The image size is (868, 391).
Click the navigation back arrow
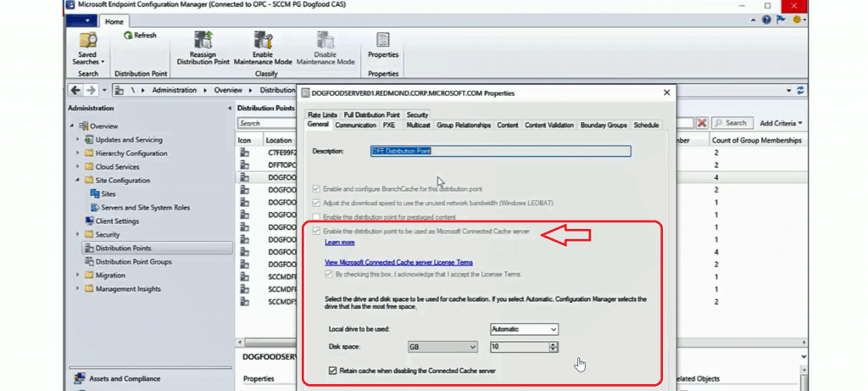(x=75, y=90)
